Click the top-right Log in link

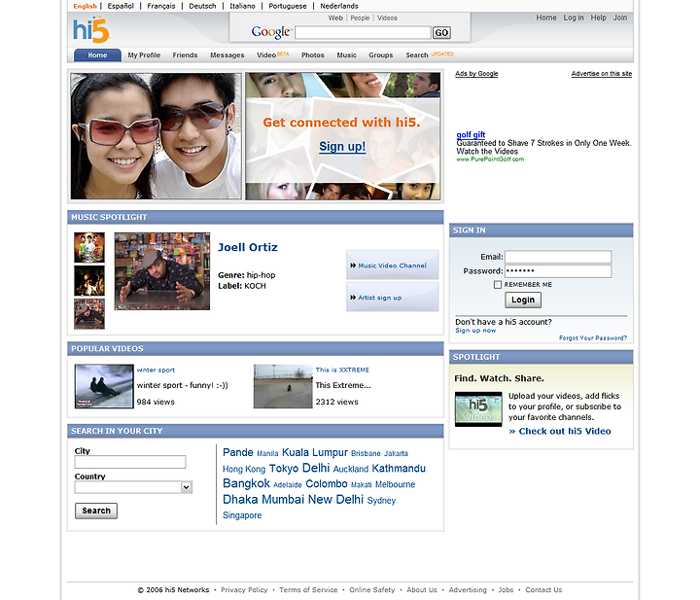[574, 18]
